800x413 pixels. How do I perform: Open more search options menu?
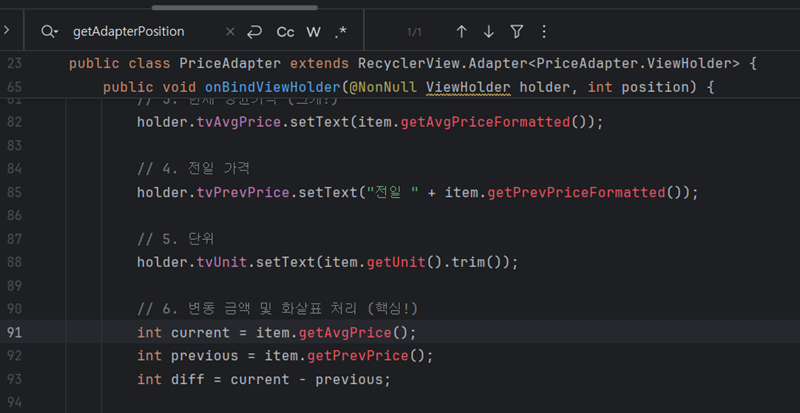tap(543, 32)
